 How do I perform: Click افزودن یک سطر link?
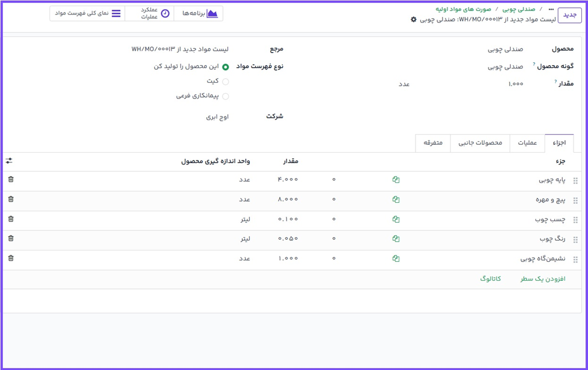tap(543, 279)
